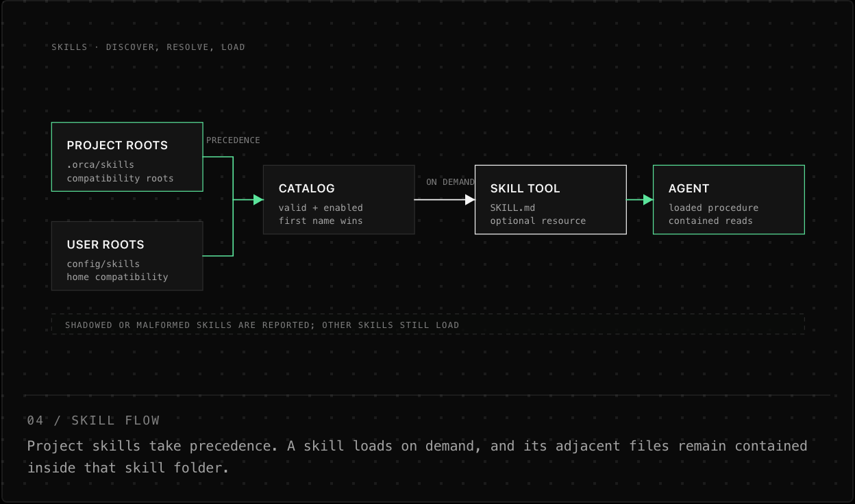The image size is (855, 504).
Task: Select the "04 / SKILL FLOW" caption
Action: (x=94, y=420)
